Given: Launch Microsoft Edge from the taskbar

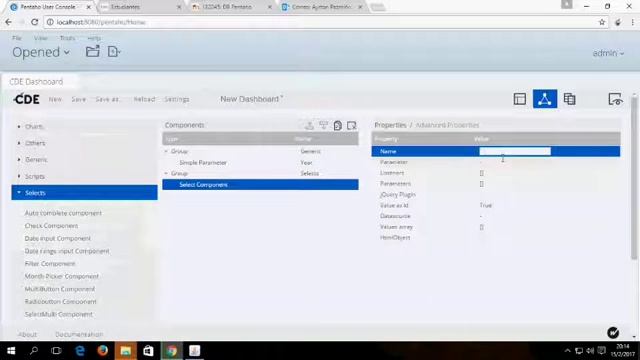Looking at the screenshot, I should click(80, 351).
